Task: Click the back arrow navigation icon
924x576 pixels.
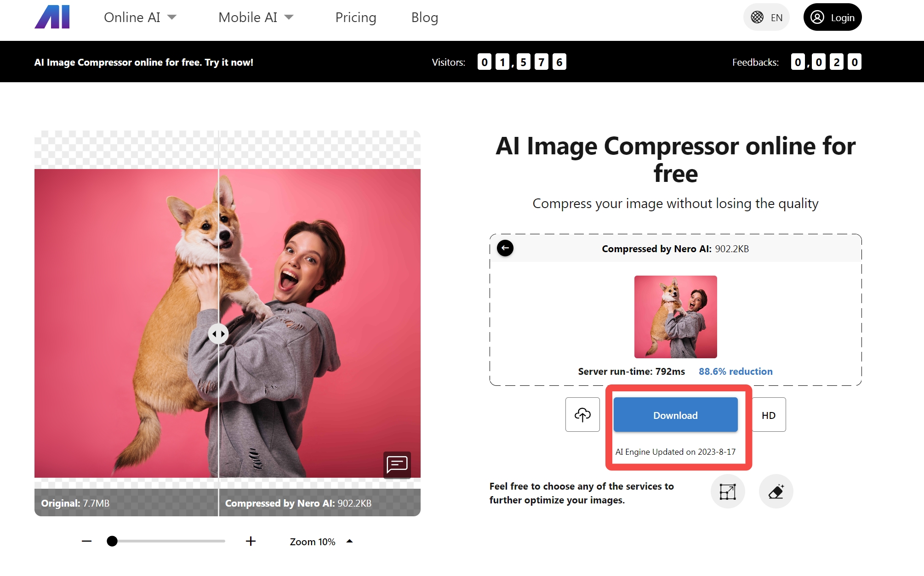Action: [505, 248]
